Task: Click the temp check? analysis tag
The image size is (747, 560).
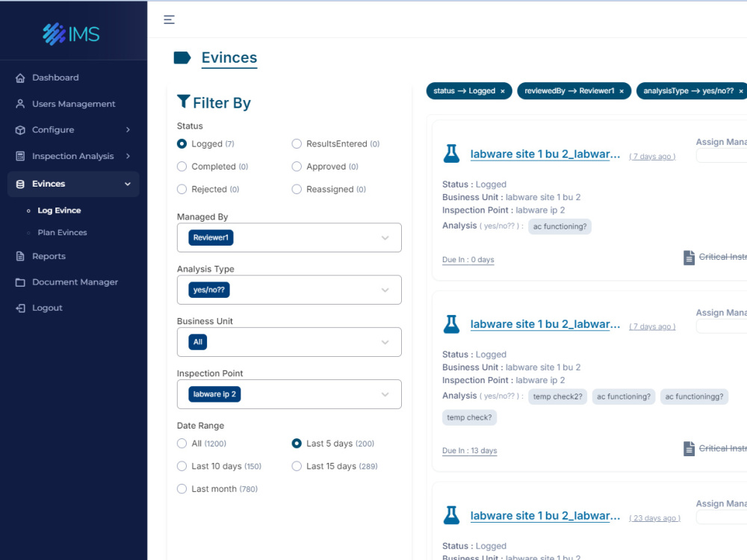Action: [469, 417]
